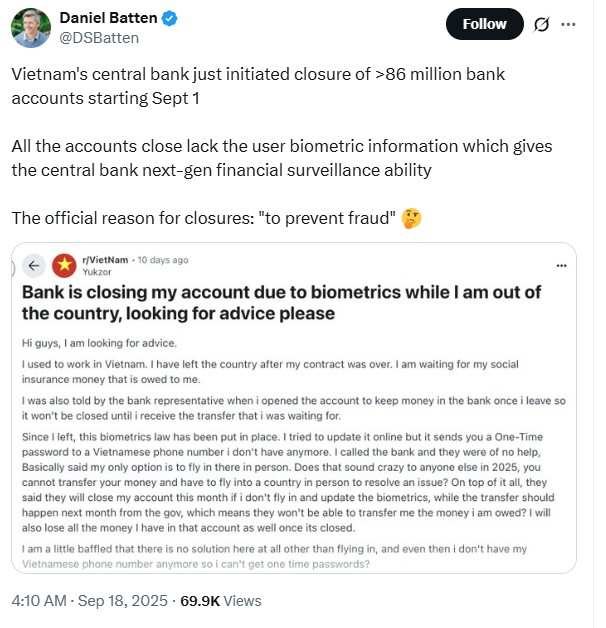Follow Daniel Batten
Screen dimensions: 606x628
tap(484, 24)
